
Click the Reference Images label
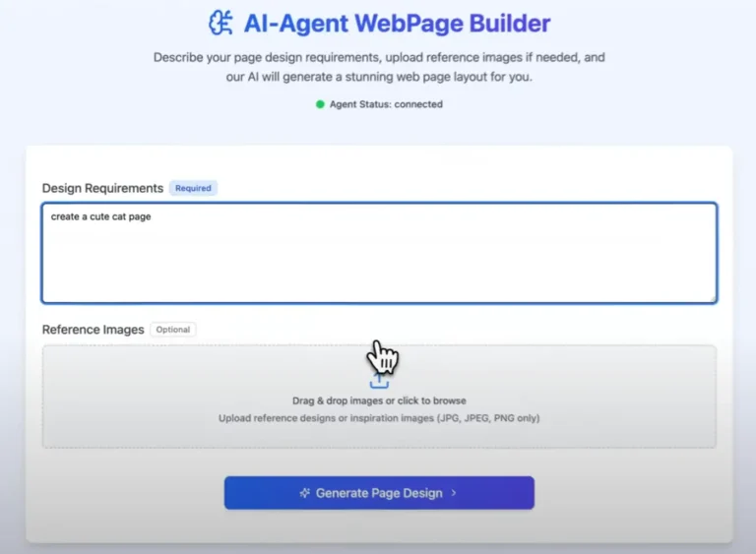94,330
